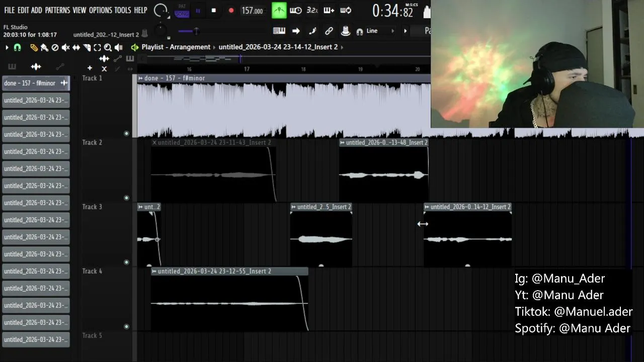644x362 pixels.
Task: Open the VIEW menu
Action: click(79, 10)
